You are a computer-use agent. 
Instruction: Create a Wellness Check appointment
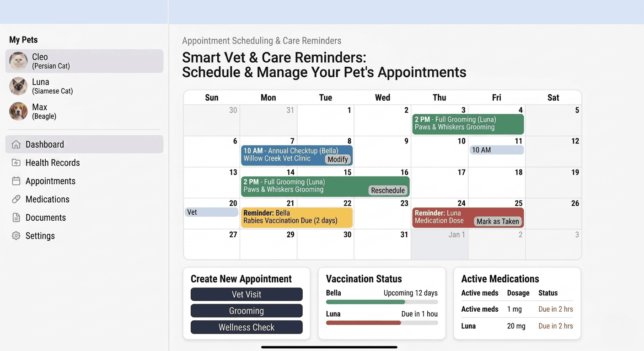coord(247,327)
